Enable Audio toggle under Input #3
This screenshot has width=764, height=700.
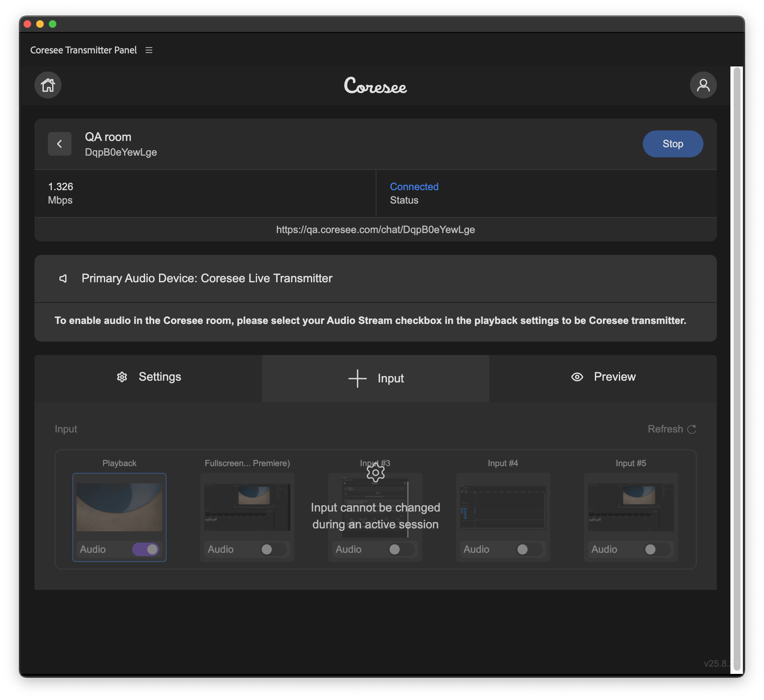(x=401, y=549)
